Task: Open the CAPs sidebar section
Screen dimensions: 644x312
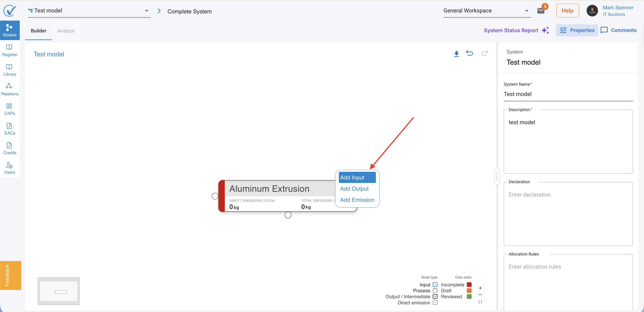Action: (9, 109)
